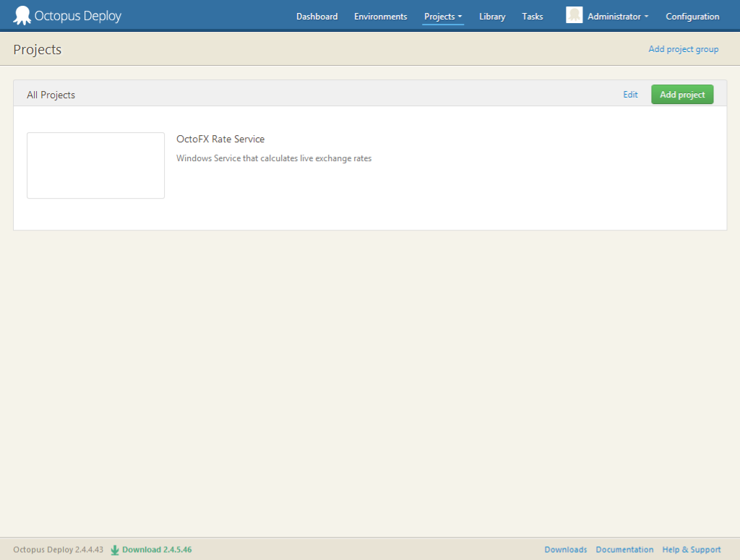Navigate to Library
Image resolution: width=740 pixels, height=560 pixels.
pos(492,17)
